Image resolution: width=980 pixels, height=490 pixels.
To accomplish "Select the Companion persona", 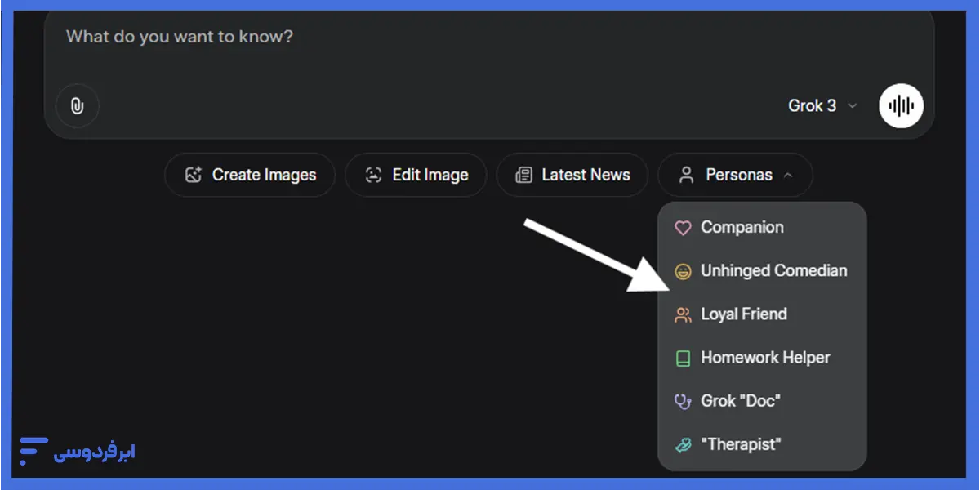I will 762,228.
